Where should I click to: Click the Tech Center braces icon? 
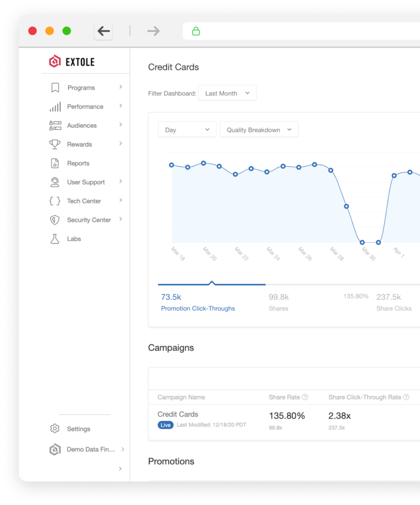click(x=55, y=201)
